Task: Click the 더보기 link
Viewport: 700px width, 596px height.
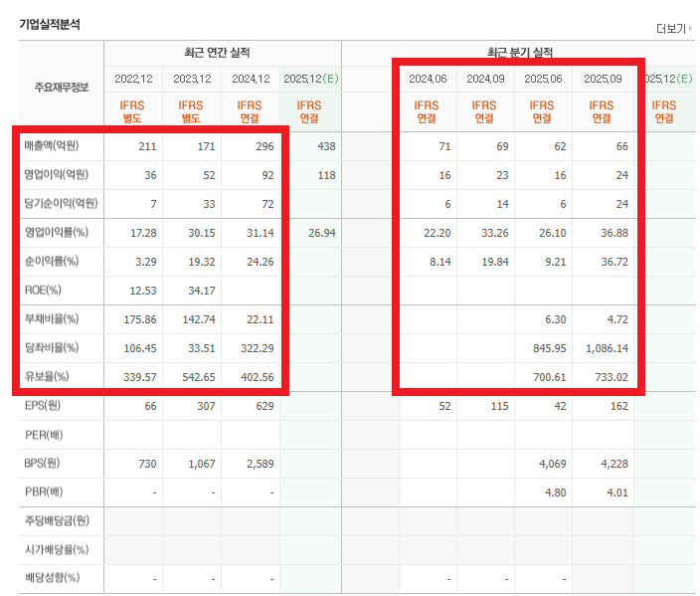Action: point(673,29)
